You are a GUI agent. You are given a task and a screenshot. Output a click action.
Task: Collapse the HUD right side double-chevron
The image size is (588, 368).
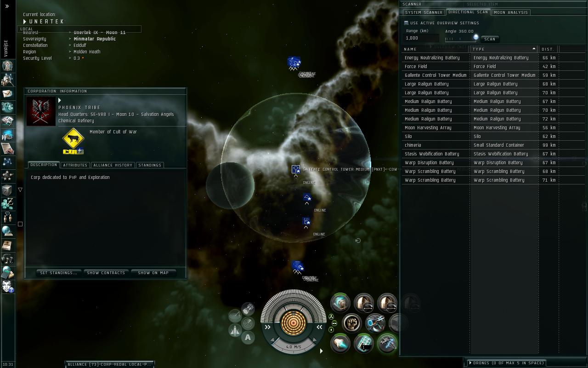coord(319,327)
